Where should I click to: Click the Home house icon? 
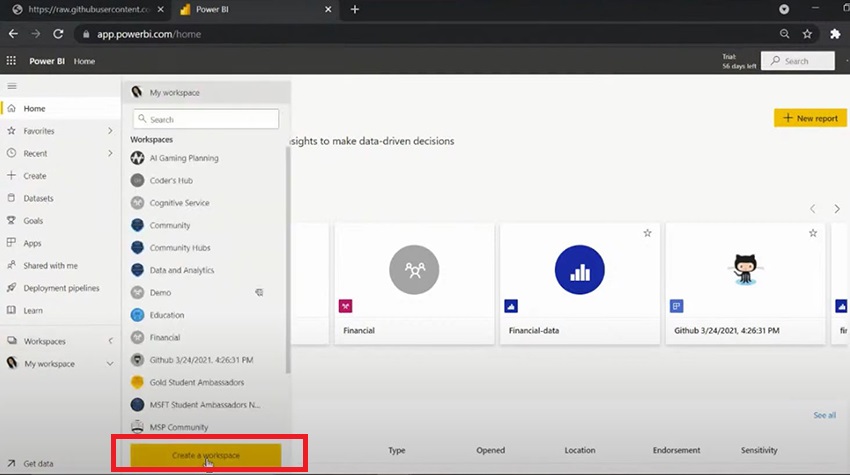pos(11,108)
